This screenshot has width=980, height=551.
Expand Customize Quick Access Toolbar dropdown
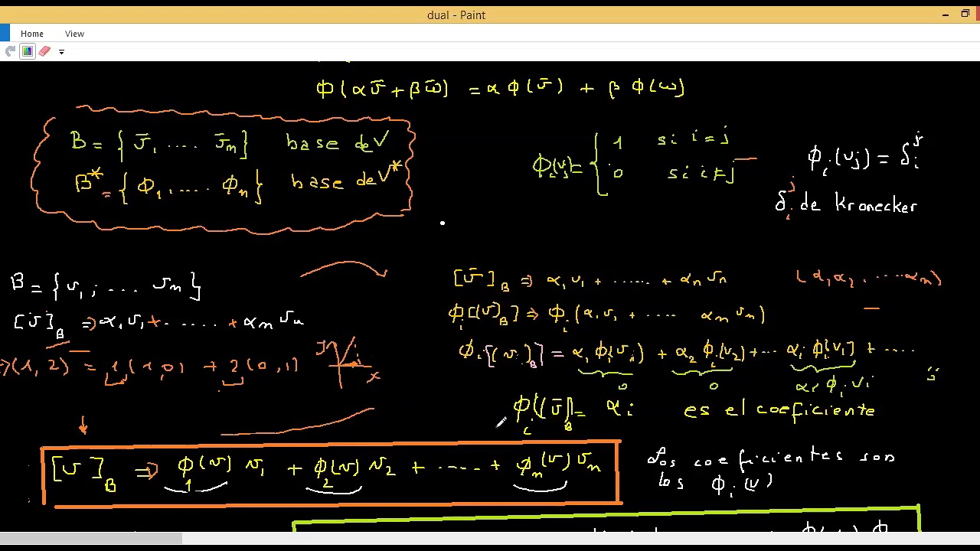pos(61,51)
